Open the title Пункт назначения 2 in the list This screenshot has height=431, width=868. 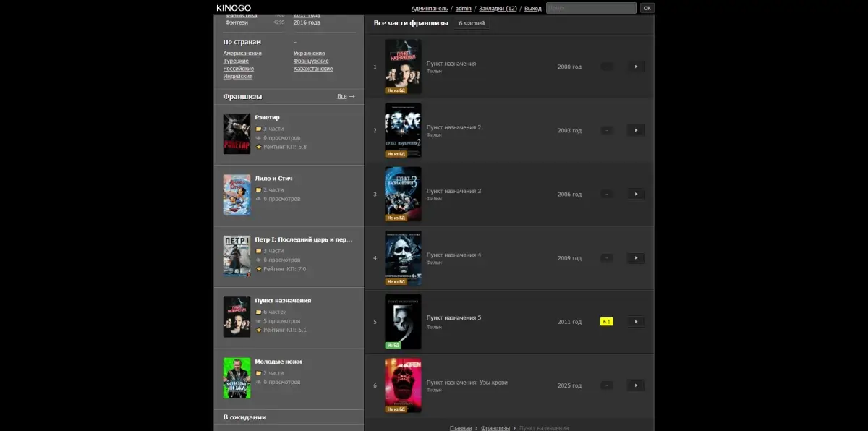[x=454, y=127]
